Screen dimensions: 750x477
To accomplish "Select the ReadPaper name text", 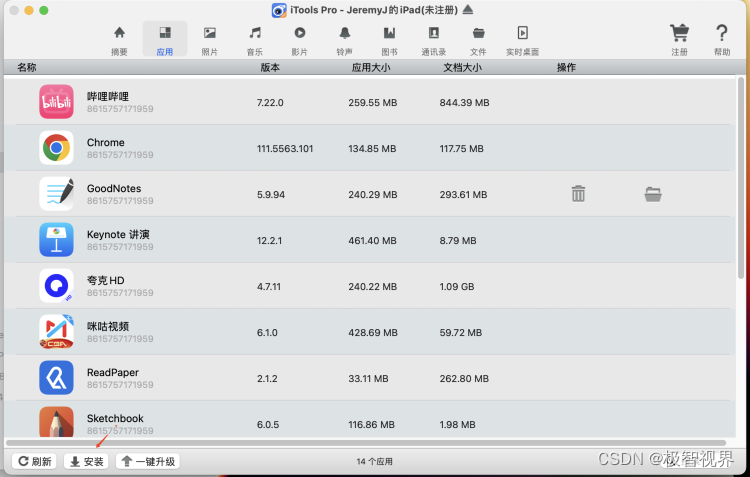I will [113, 372].
